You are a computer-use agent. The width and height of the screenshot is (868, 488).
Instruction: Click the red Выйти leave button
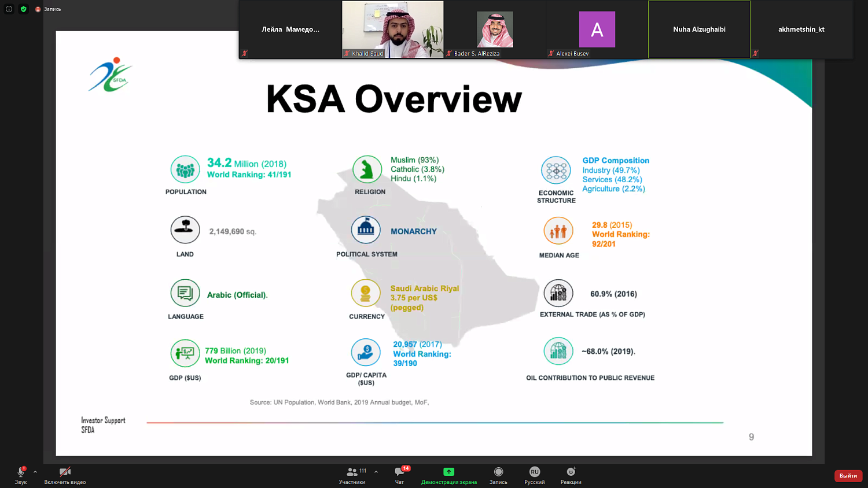click(848, 475)
